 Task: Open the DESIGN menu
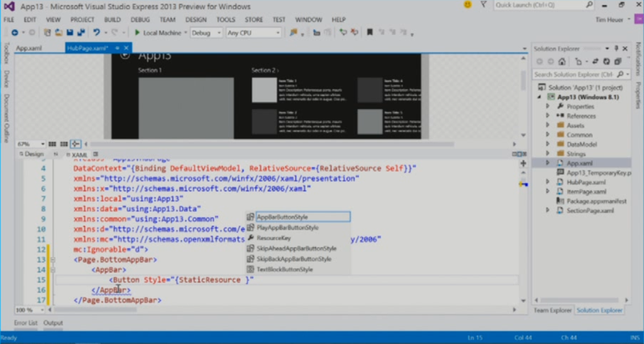[196, 19]
